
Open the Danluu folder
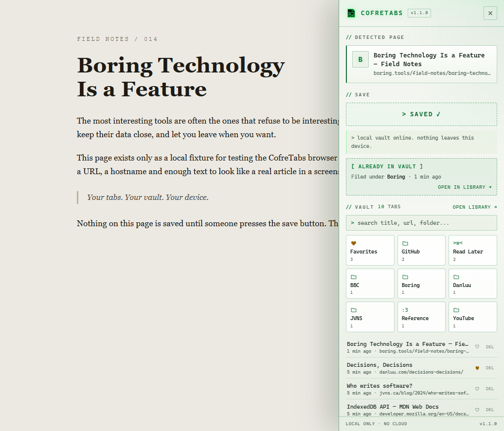(473, 284)
